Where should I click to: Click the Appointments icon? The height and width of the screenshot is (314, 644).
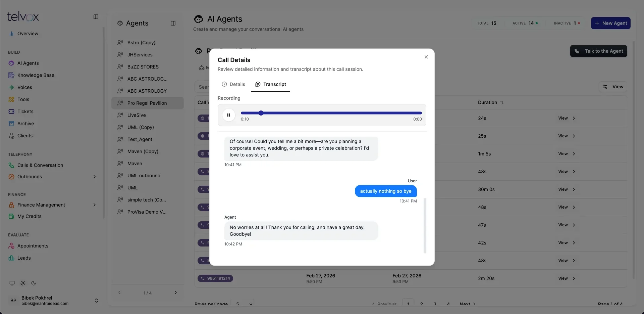[x=11, y=246]
